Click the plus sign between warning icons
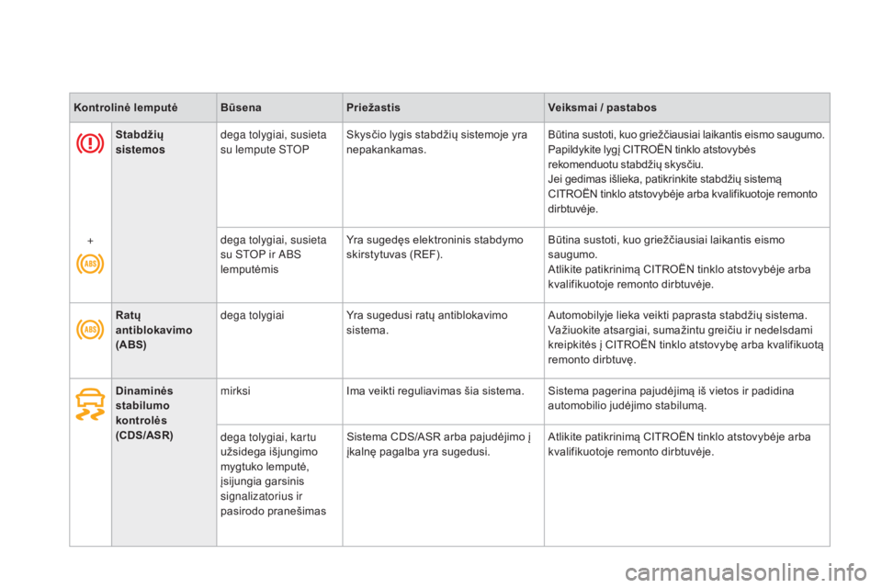The height and width of the screenshot is (588, 882). tap(90, 241)
